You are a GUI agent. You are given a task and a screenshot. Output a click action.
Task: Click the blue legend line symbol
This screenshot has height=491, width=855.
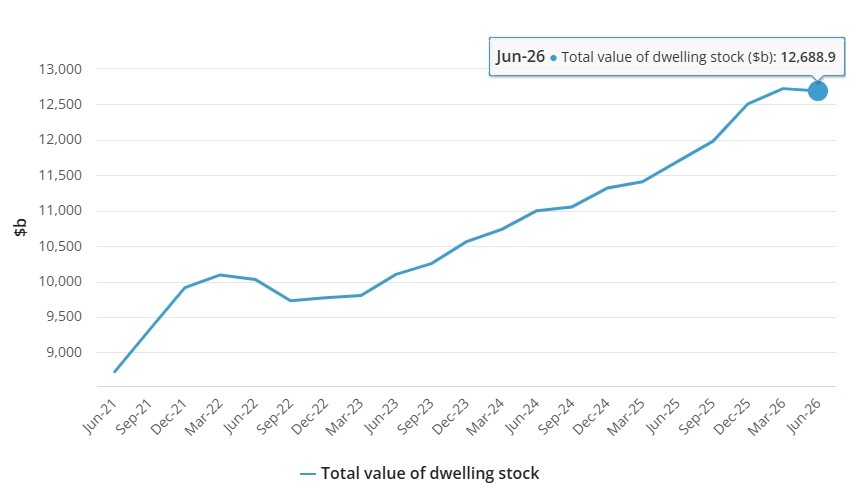(x=308, y=474)
